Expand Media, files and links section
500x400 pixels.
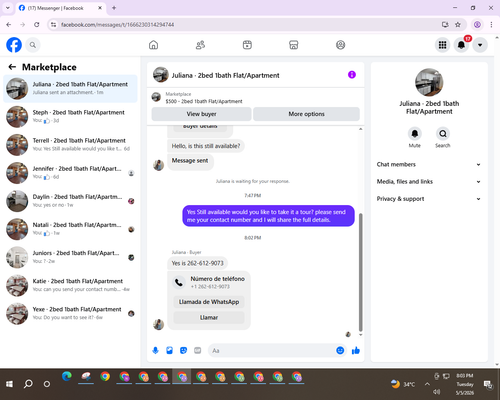click(x=429, y=182)
